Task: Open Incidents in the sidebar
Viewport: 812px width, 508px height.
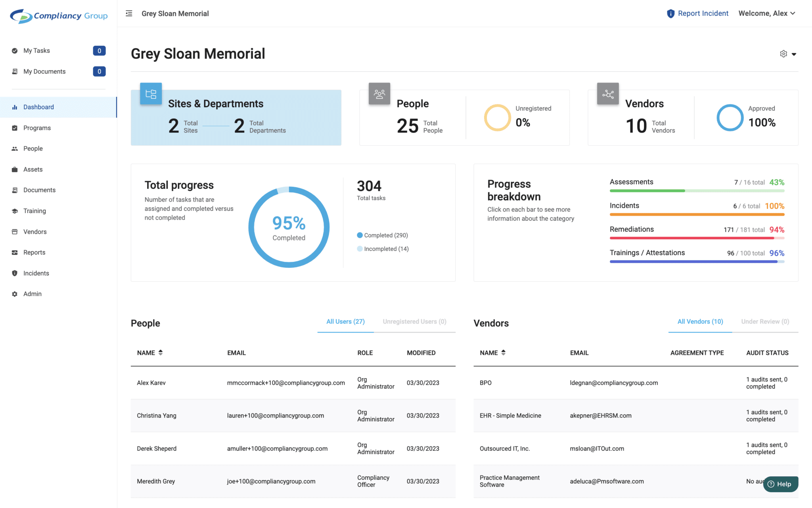Action: [36, 273]
